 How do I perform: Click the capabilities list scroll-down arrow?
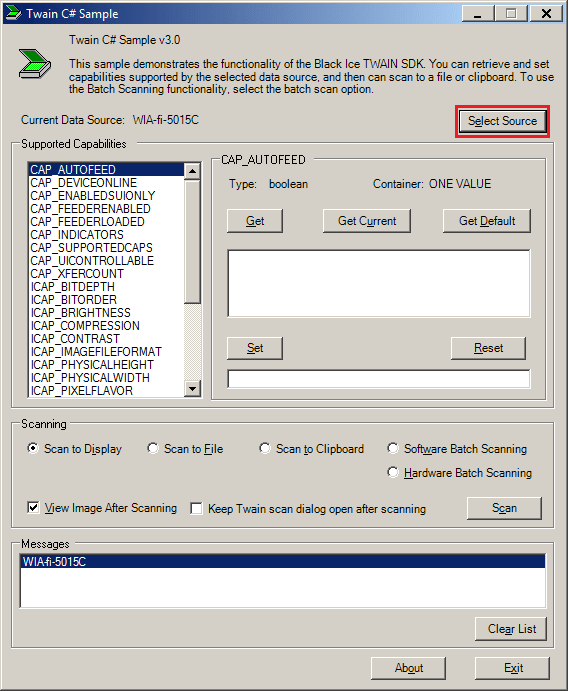pyautogui.click(x=192, y=389)
